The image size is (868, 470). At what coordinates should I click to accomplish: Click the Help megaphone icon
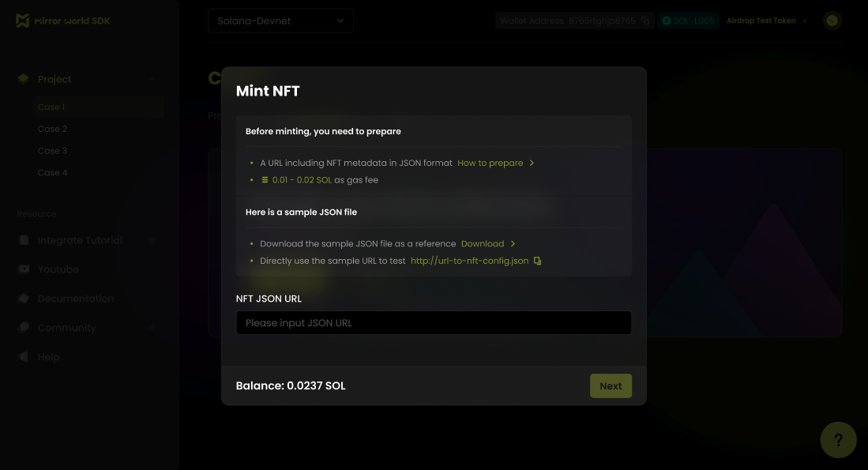point(24,356)
